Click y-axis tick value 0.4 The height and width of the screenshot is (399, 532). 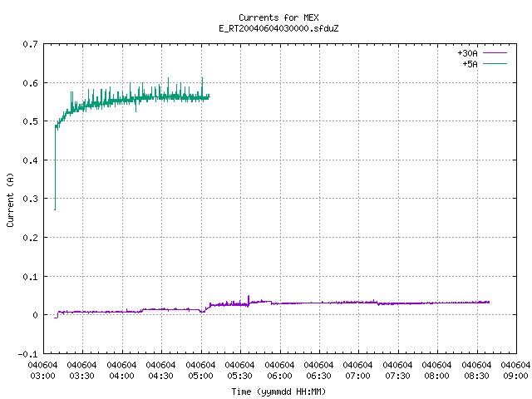(30, 160)
